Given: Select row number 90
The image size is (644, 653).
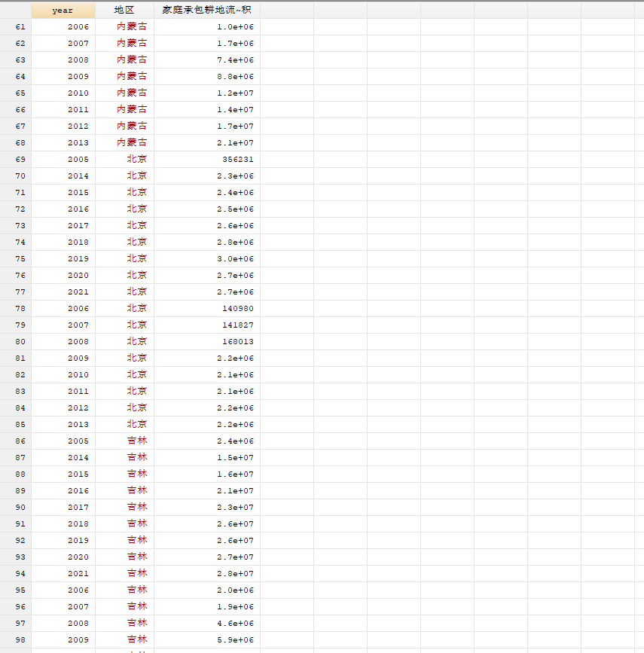Looking at the screenshot, I should (16, 507).
